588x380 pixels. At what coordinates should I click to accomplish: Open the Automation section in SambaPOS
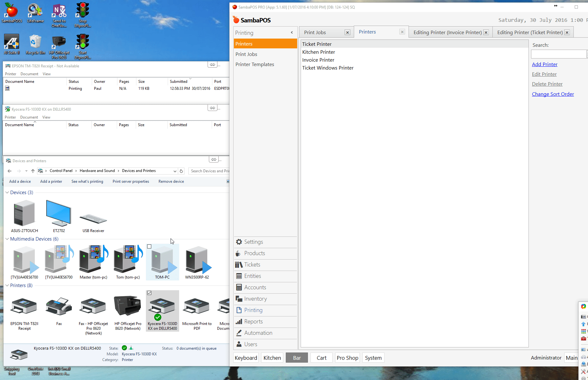(x=265, y=333)
